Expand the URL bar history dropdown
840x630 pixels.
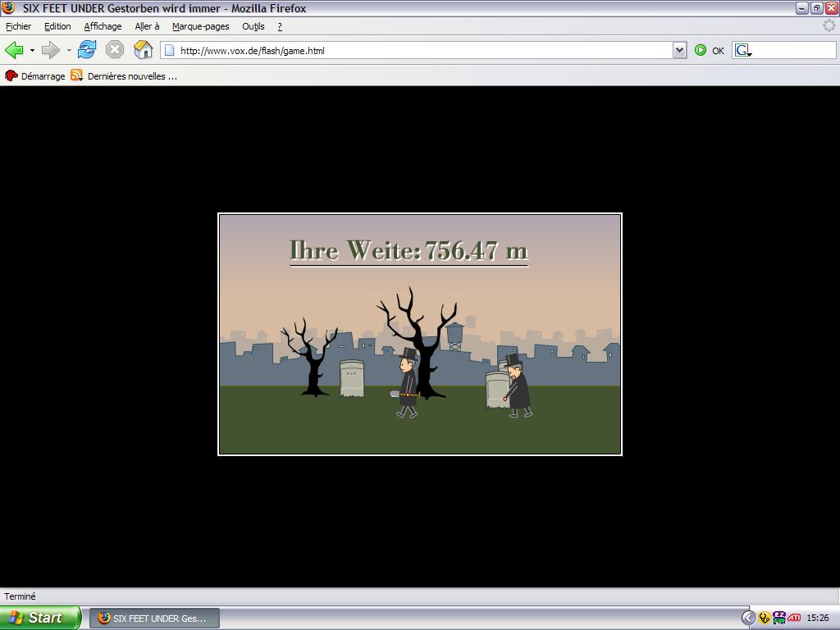point(679,50)
